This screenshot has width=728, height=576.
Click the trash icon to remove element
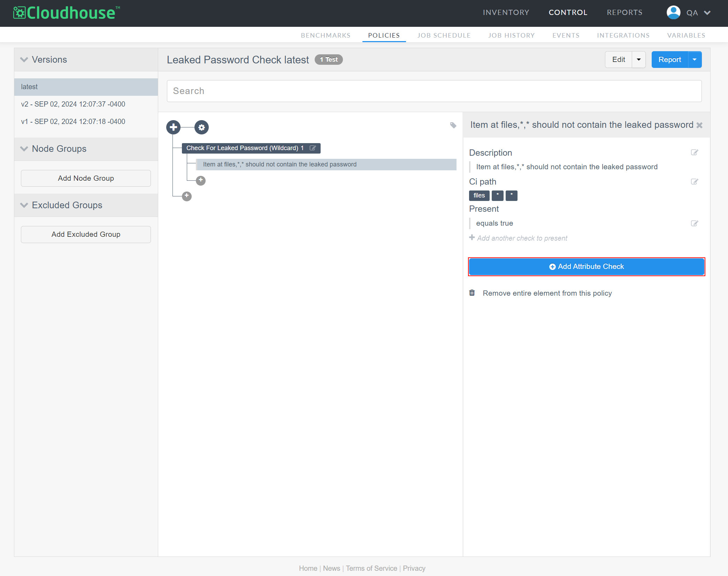click(x=472, y=293)
